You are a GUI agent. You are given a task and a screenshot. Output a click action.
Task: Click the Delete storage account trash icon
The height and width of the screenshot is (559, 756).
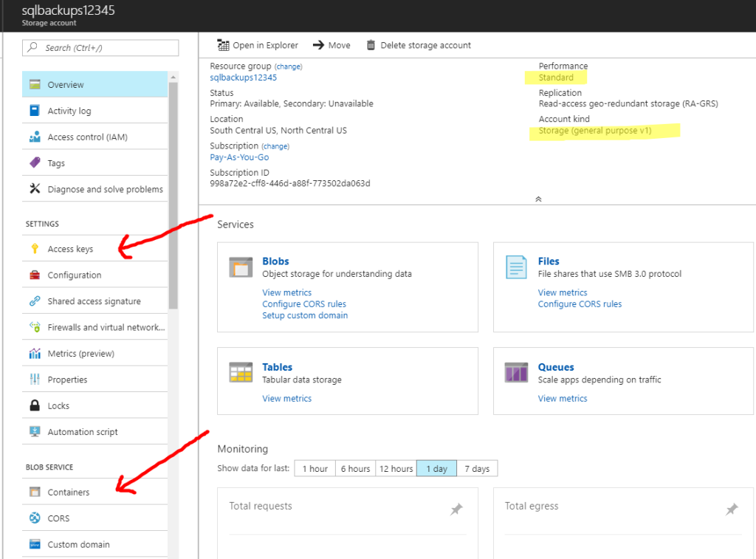(x=371, y=45)
